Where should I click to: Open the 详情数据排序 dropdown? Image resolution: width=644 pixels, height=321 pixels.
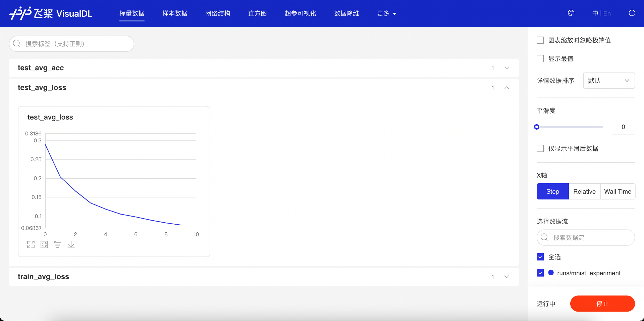[x=609, y=81]
